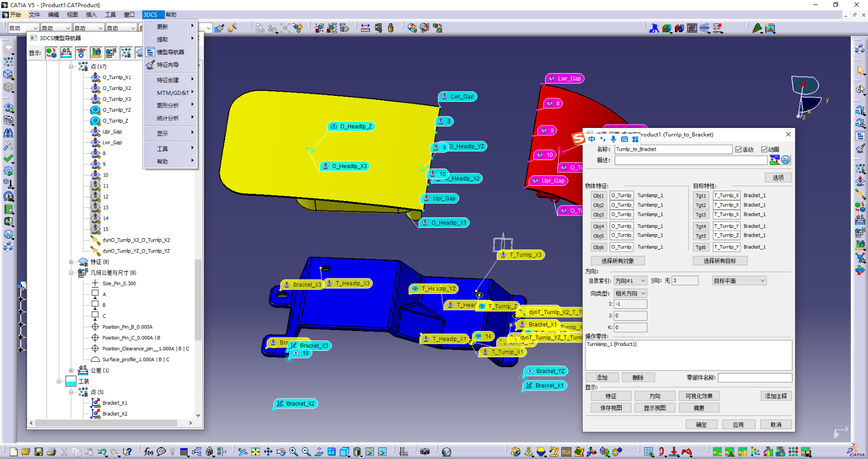868x459 pixels.
Task: Click the 选项 button in the dialog
Action: click(778, 177)
